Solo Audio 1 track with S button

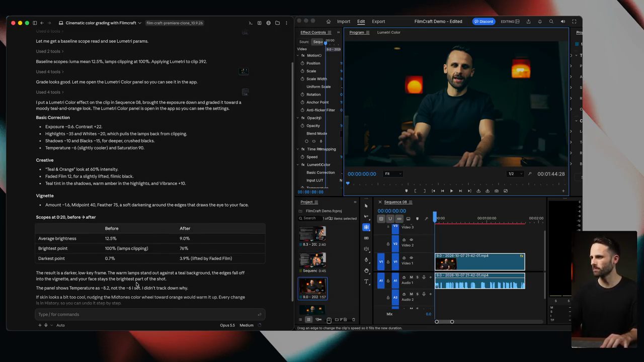click(417, 278)
